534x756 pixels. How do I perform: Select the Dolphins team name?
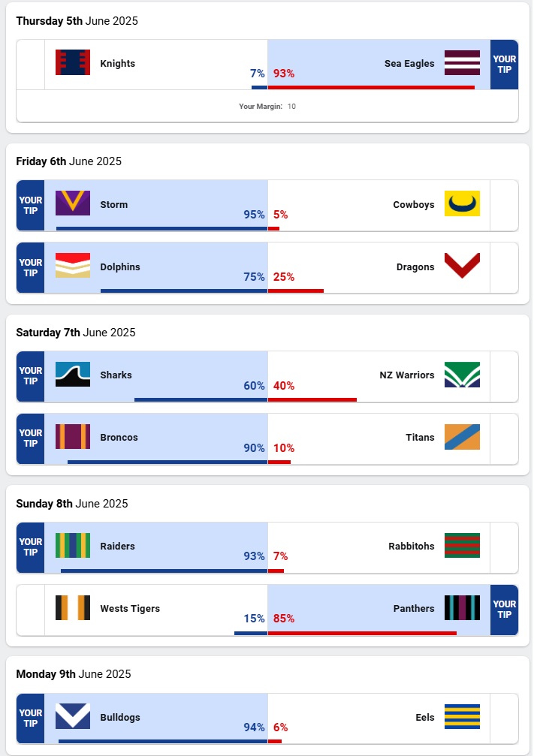[120, 267]
